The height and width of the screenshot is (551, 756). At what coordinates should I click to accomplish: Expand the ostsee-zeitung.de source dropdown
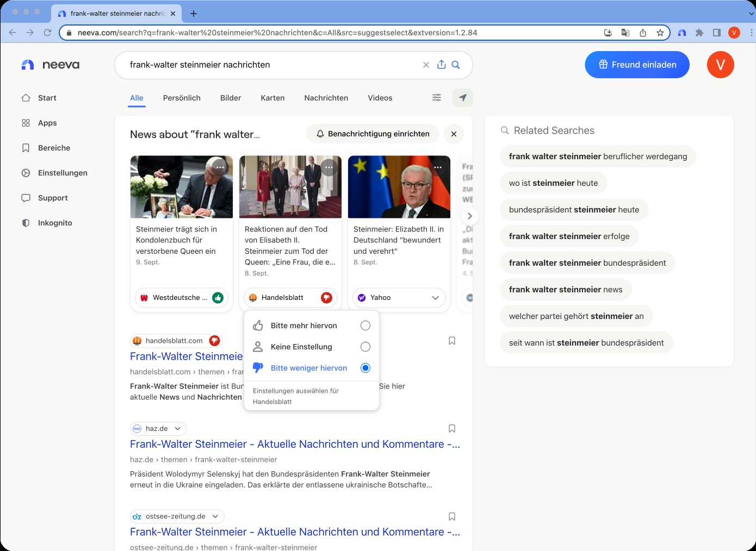[x=215, y=517]
